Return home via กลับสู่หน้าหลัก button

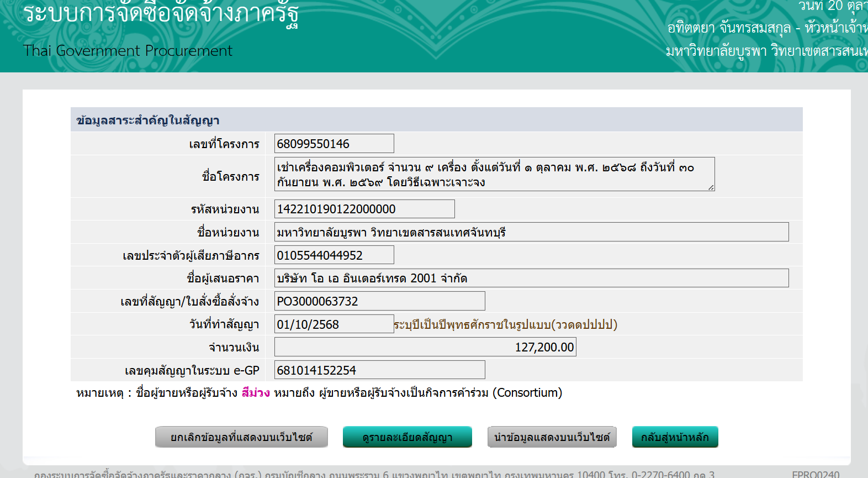[675, 437]
